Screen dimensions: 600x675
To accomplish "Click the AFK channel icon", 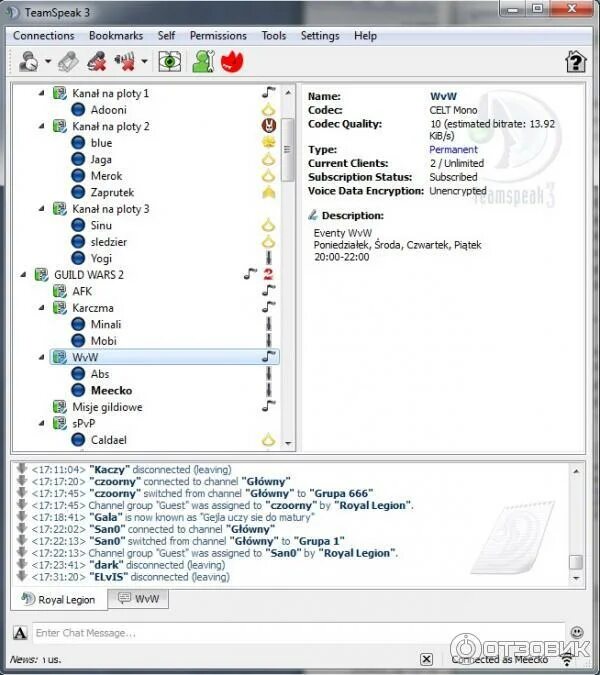I will [x=59, y=291].
